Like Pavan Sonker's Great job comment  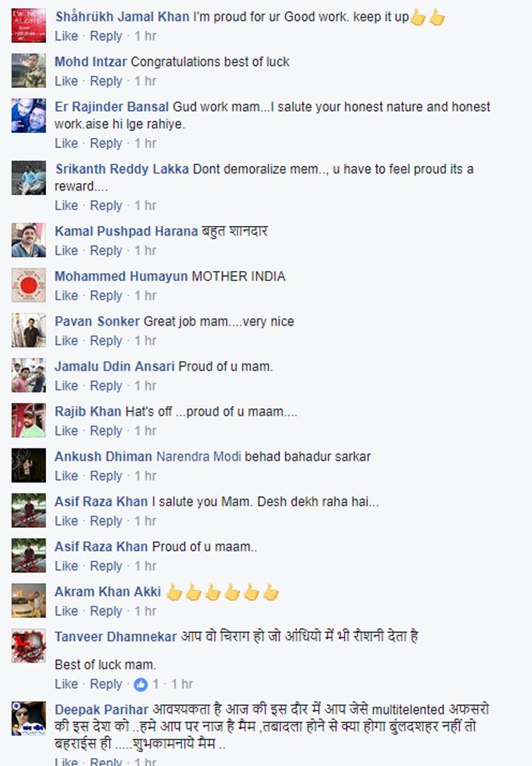pyautogui.click(x=66, y=341)
